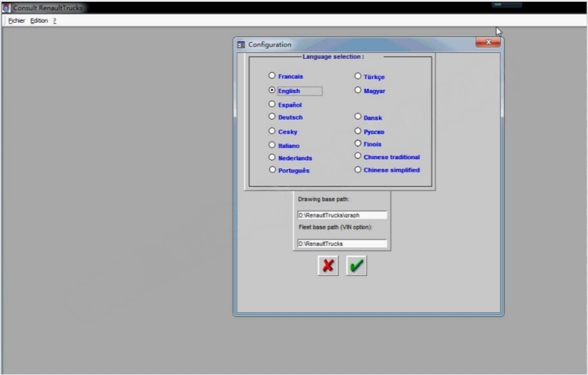This screenshot has width=588, height=375.
Task: Click the Consult RenaultTrucks app icon in title bar
Action: click(6, 7)
